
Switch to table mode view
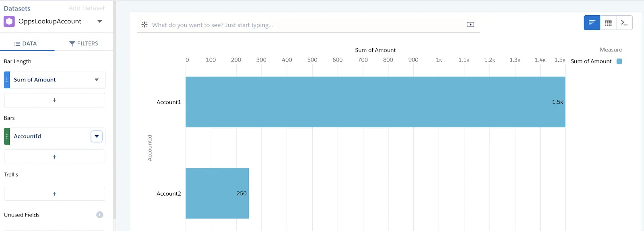coord(608,23)
